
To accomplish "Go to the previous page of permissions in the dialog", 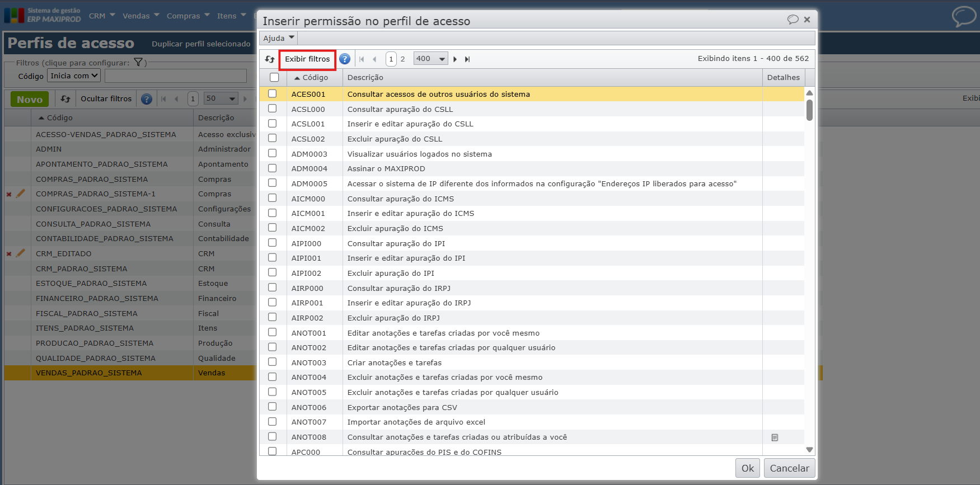I will coord(374,59).
